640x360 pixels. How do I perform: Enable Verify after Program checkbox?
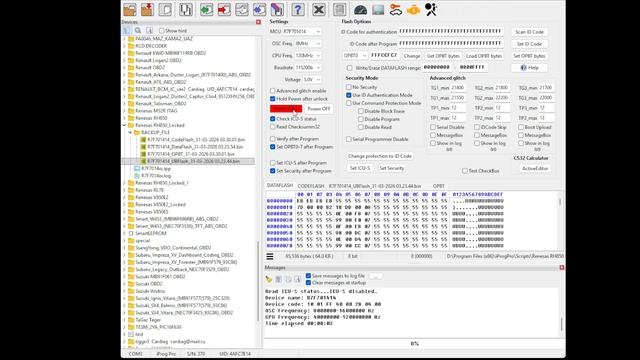(273, 139)
